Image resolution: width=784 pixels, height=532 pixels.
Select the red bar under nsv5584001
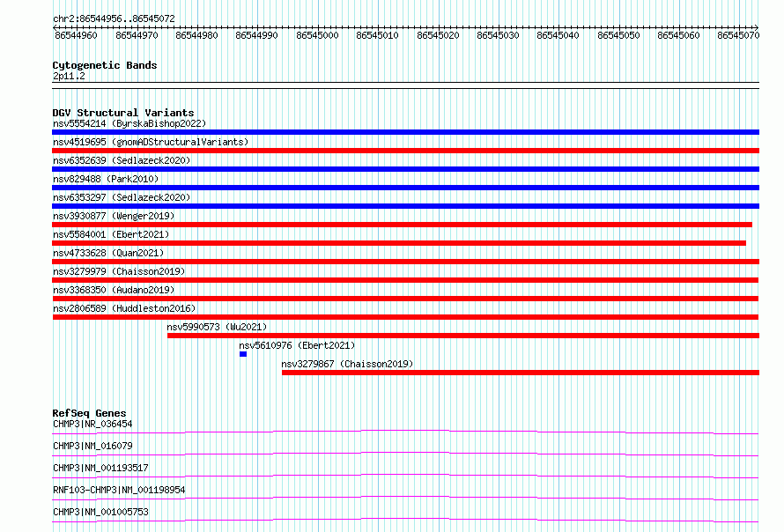coord(399,243)
